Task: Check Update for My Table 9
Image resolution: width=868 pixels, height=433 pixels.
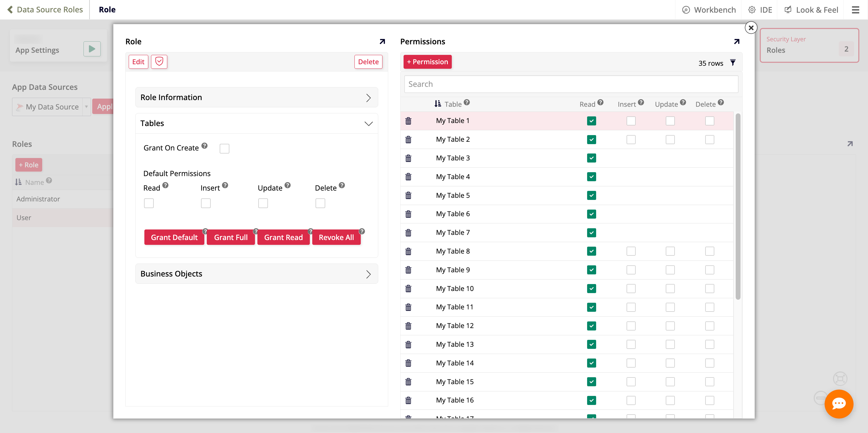Action: 670,270
